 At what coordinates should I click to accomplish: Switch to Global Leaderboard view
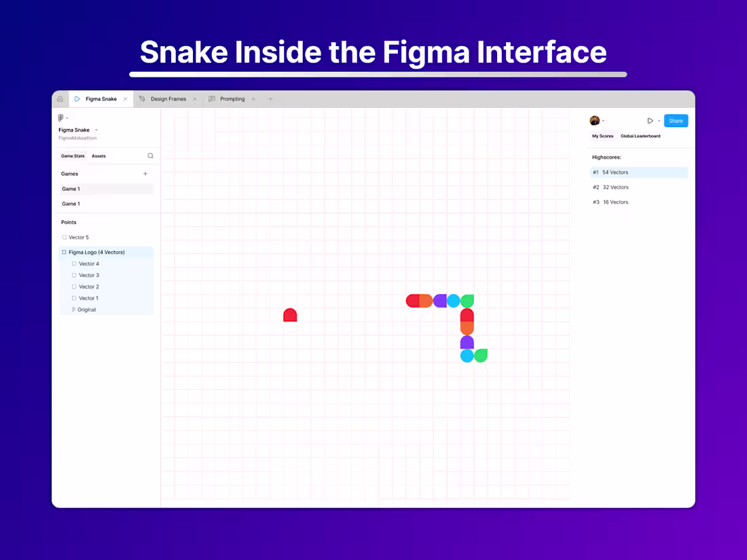click(x=640, y=136)
